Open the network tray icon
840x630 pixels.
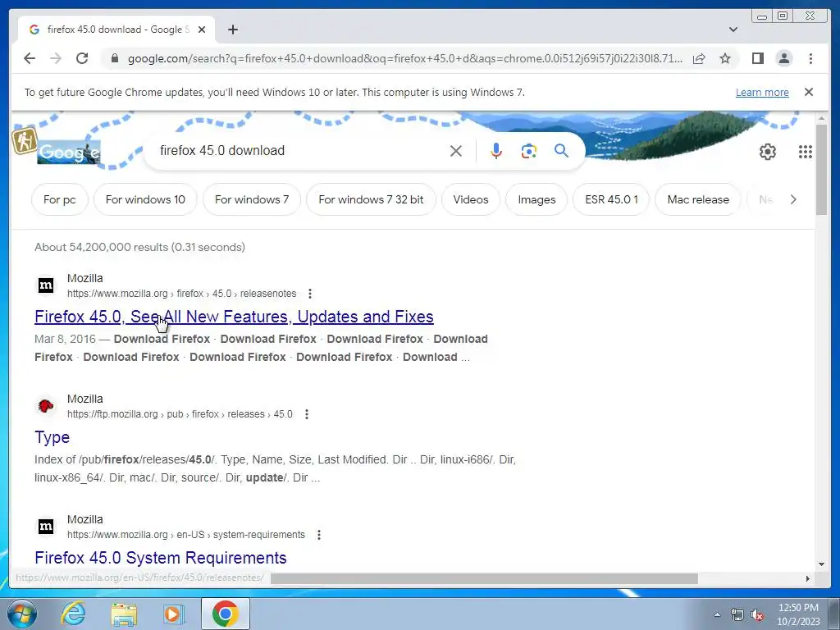coord(737,615)
